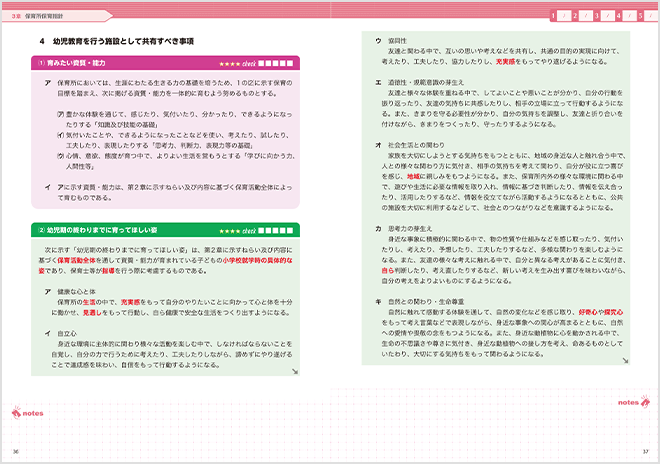660x464 pixels.
Task: Tick the fourth check box in 育みたい資質・能力 header
Action: (282, 64)
